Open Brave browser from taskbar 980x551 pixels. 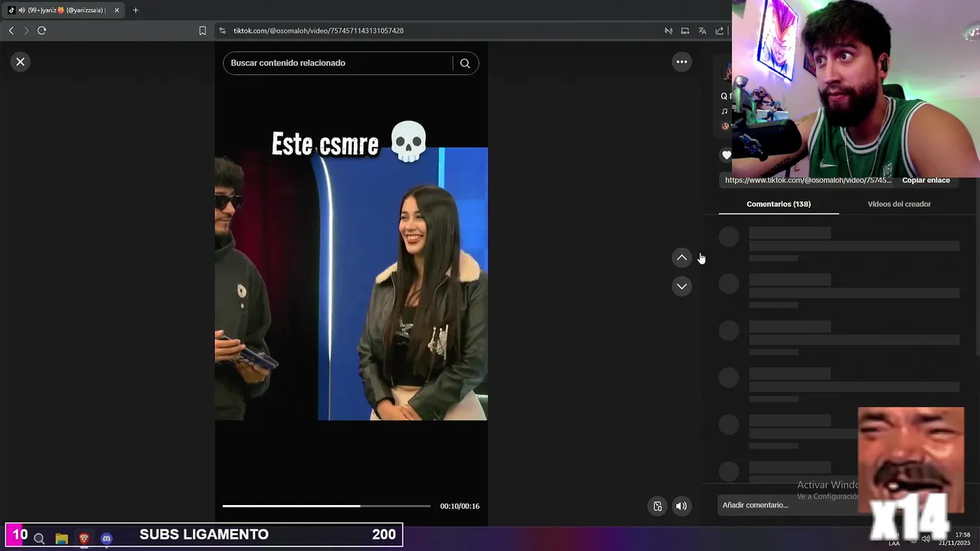click(84, 539)
